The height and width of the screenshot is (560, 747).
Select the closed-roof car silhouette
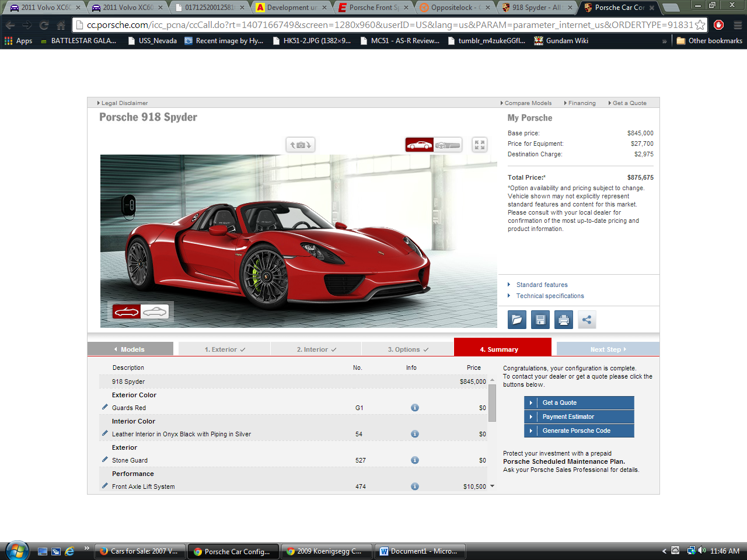(155, 311)
